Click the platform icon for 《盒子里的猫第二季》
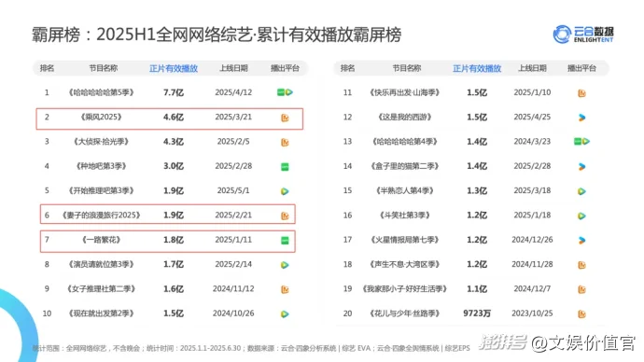 click(581, 167)
